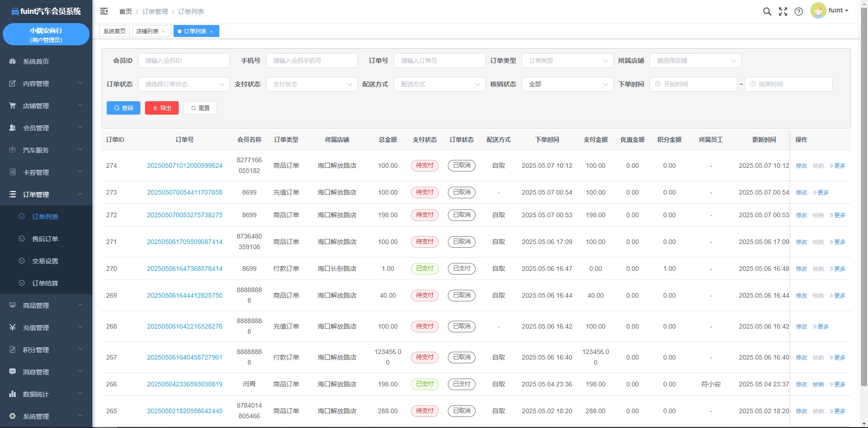Open the 所属店铺 store dropdown
This screenshot has height=428, width=868.
click(x=695, y=61)
